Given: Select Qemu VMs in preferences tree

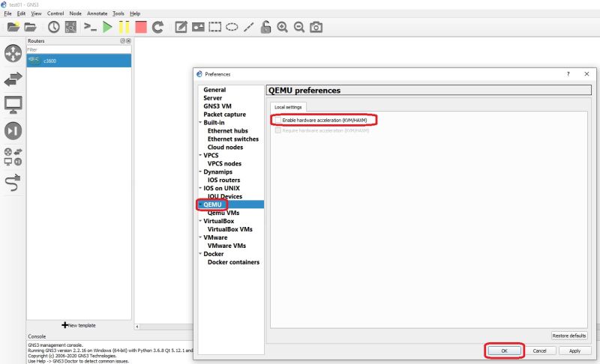Looking at the screenshot, I should 223,213.
